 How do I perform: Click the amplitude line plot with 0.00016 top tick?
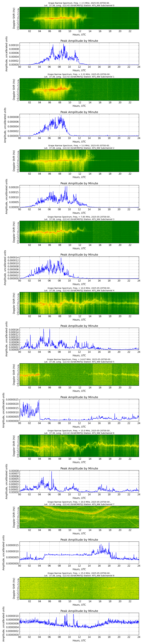79,339
